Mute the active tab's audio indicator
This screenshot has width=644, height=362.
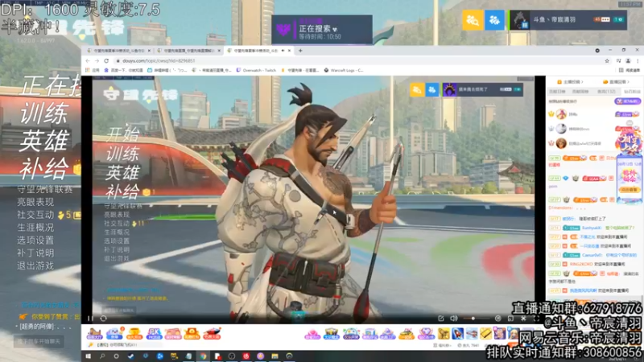283,51
